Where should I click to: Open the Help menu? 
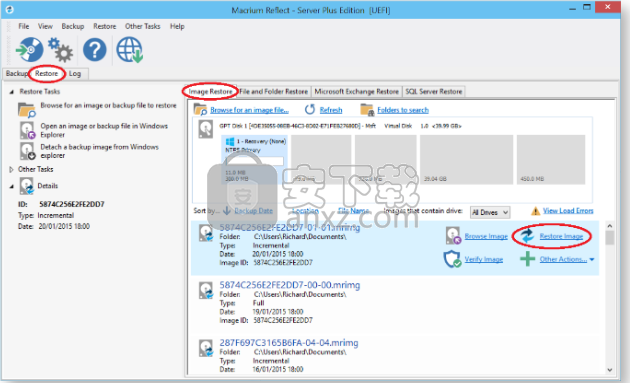(177, 26)
